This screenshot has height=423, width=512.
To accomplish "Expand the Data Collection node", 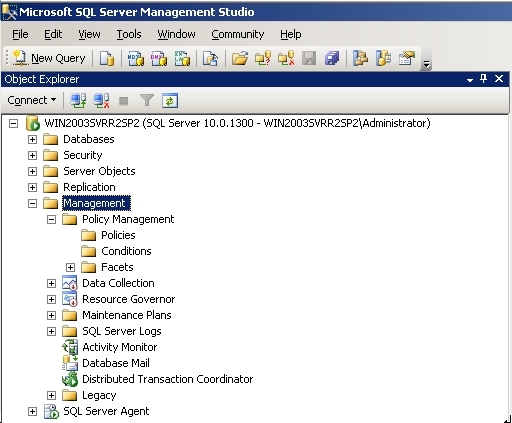I will point(51,283).
